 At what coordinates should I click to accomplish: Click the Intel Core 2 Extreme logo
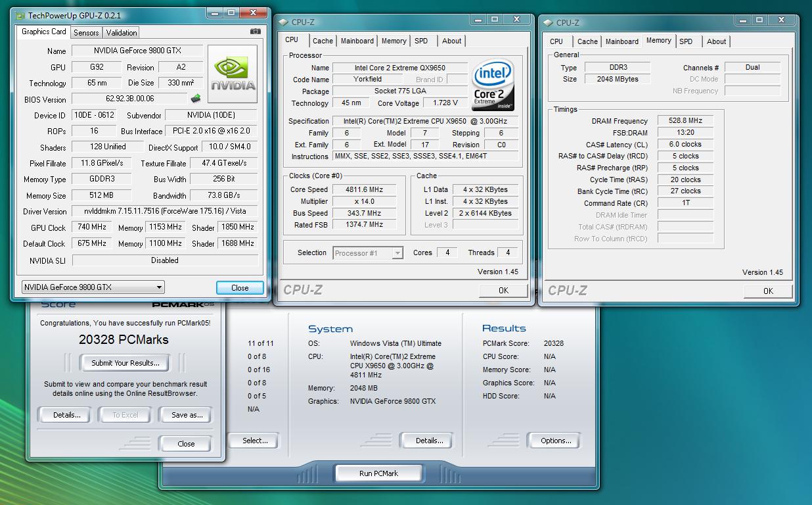pyautogui.click(x=493, y=86)
